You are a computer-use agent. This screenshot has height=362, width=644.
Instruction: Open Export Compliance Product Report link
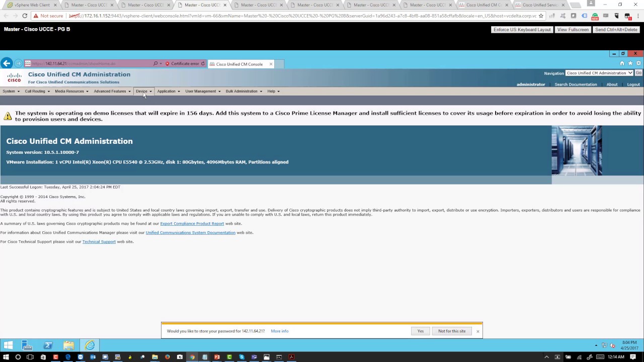(x=192, y=223)
